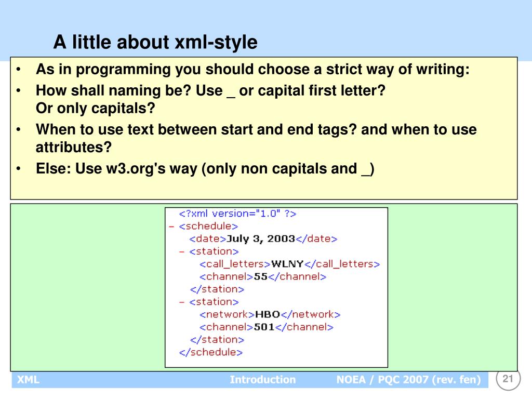Collapse the first station element above call_letters

click(x=182, y=252)
